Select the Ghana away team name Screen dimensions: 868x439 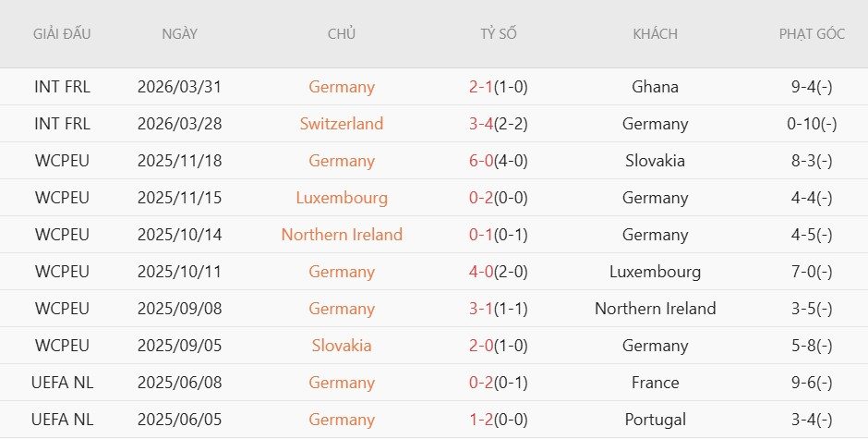tap(655, 87)
